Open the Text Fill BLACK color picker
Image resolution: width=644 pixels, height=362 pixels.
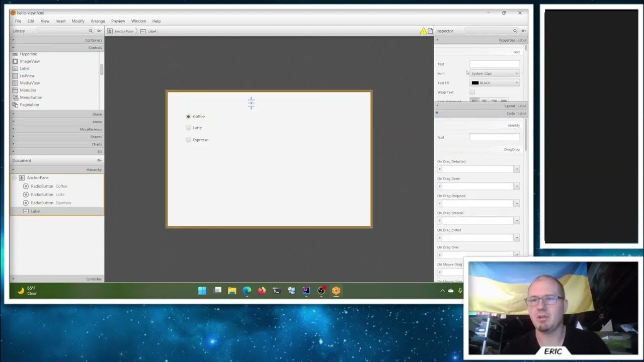(x=495, y=83)
